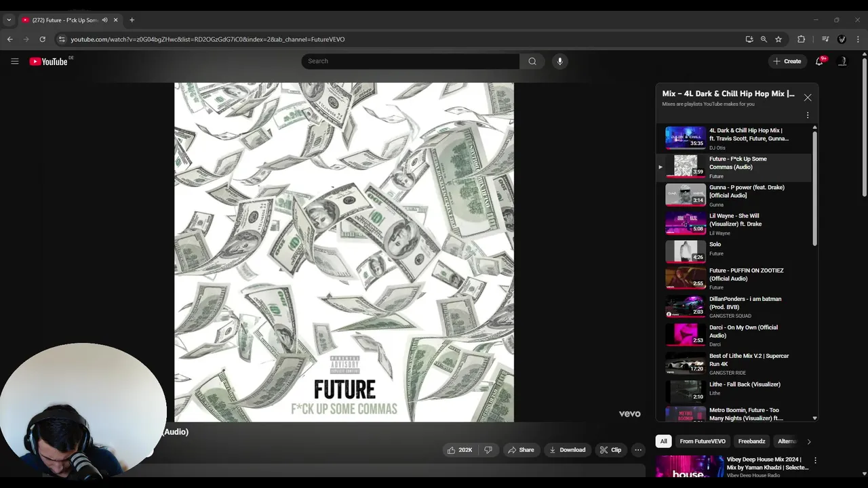Screen dimensions: 868x488
Task: Play Darci - On My Own item
Action: (x=734, y=335)
